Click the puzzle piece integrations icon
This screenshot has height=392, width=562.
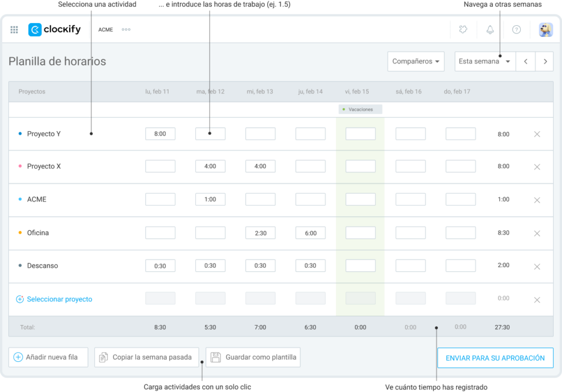pos(463,30)
